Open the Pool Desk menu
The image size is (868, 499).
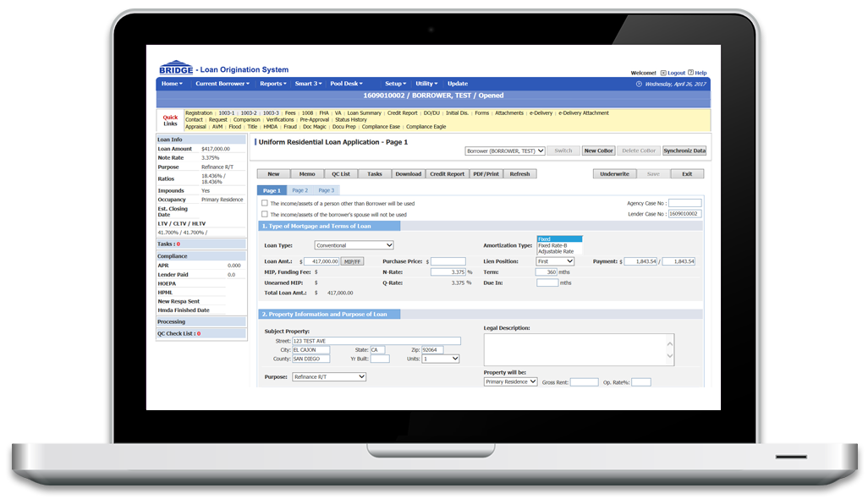(x=346, y=84)
